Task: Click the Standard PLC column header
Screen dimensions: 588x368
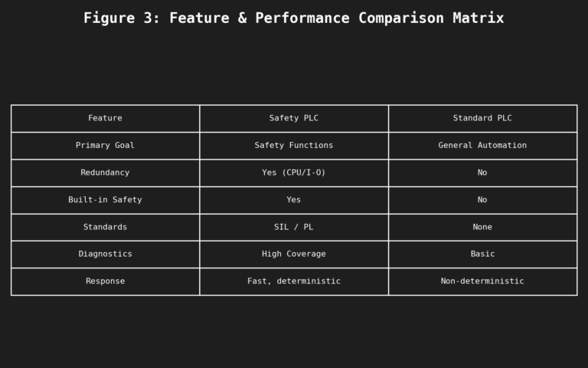Action: pyautogui.click(x=482, y=118)
